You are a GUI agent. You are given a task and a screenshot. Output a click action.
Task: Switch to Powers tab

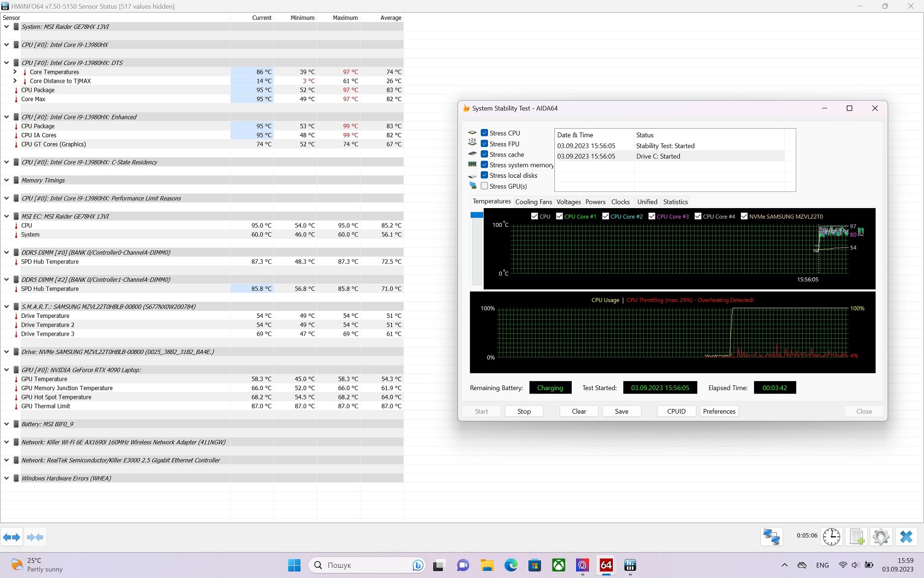pyautogui.click(x=595, y=202)
